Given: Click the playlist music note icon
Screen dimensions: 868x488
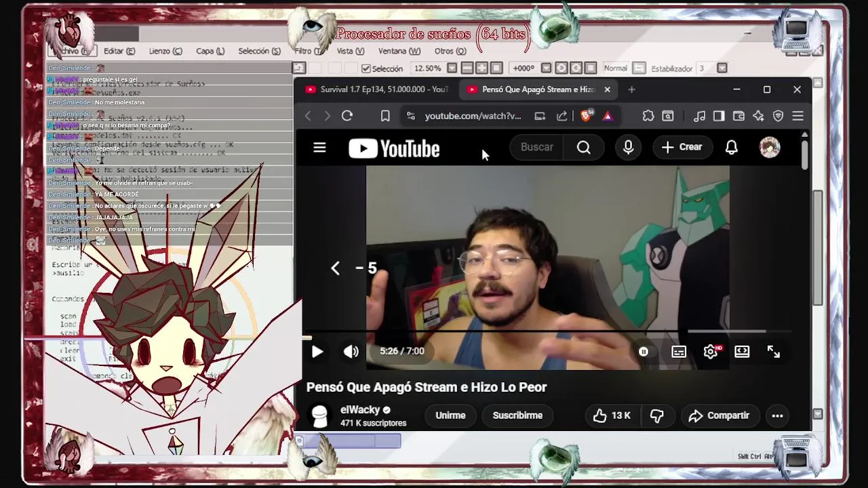Looking at the screenshot, I should click(x=700, y=116).
